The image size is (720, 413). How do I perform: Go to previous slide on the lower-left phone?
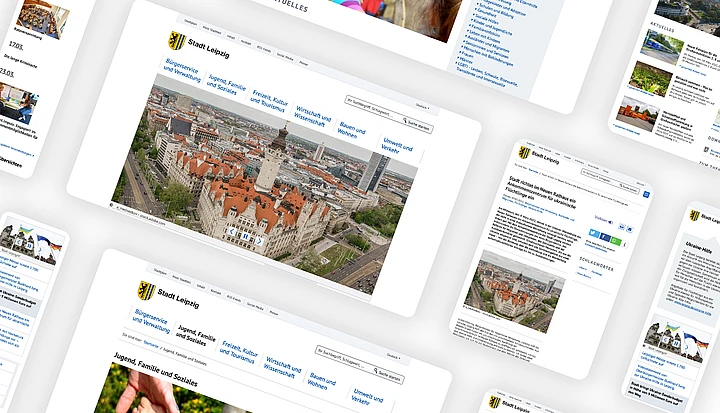click(x=19, y=243)
